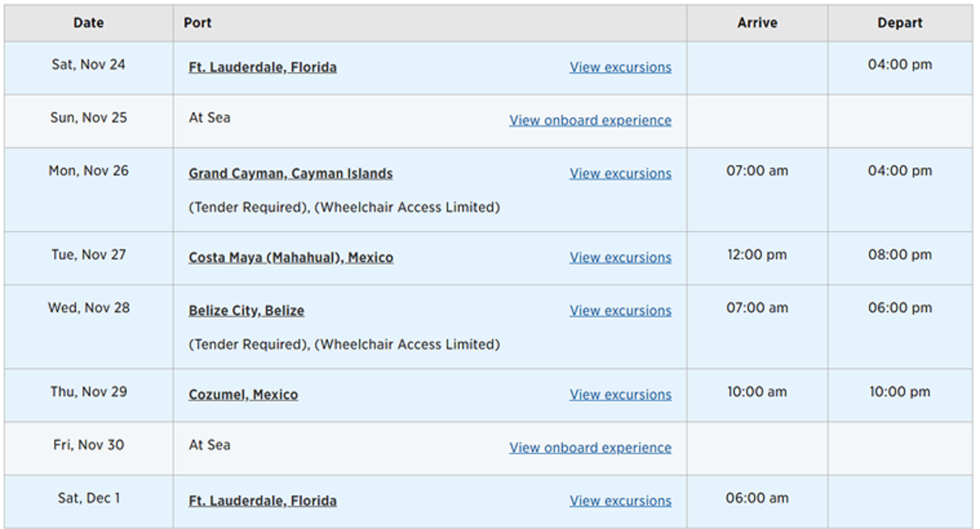Click the Port column header
The height and width of the screenshot is (529, 980).
pyautogui.click(x=198, y=23)
